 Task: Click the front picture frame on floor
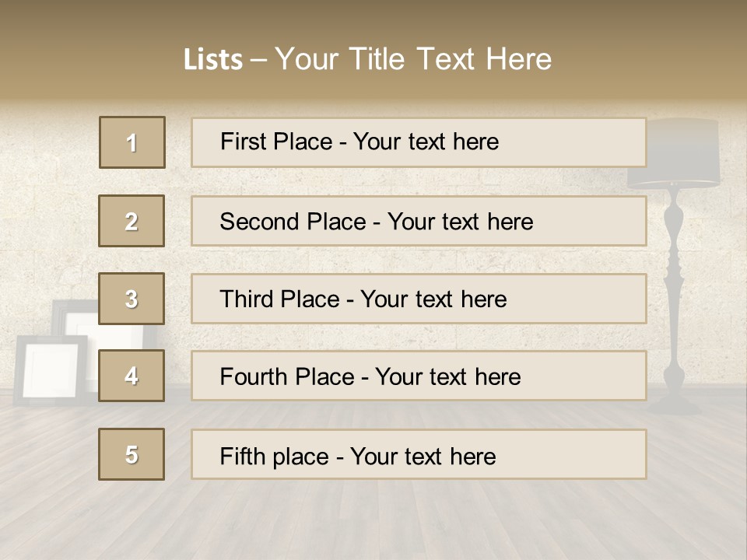tap(51, 371)
